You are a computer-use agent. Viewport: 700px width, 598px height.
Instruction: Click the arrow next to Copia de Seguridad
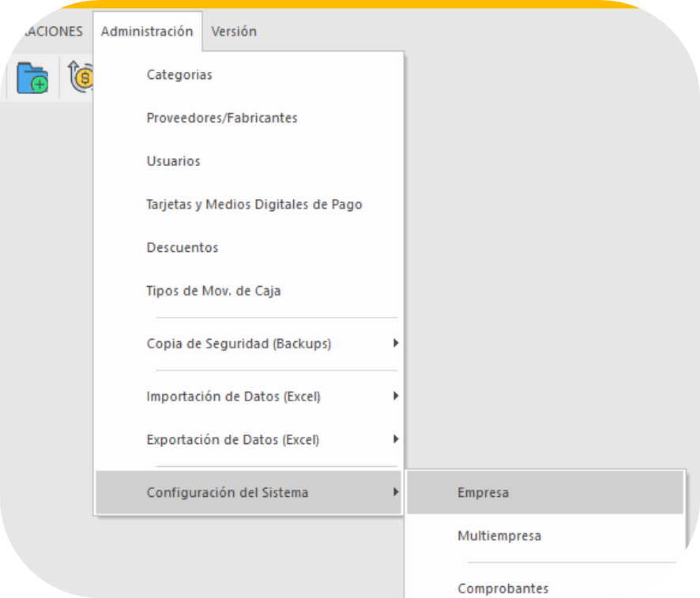pyautogui.click(x=396, y=343)
